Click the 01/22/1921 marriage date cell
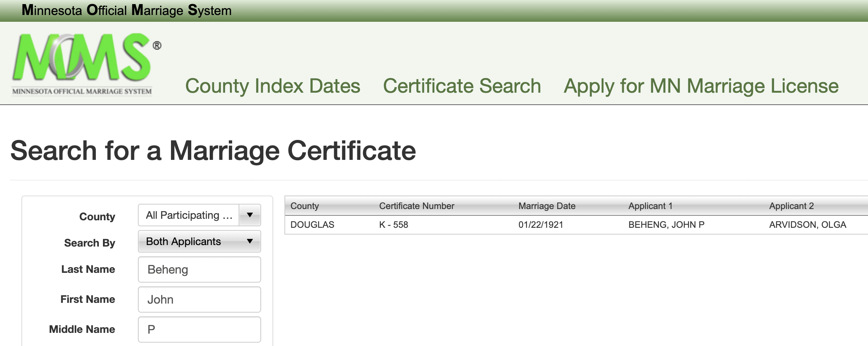 coord(541,225)
